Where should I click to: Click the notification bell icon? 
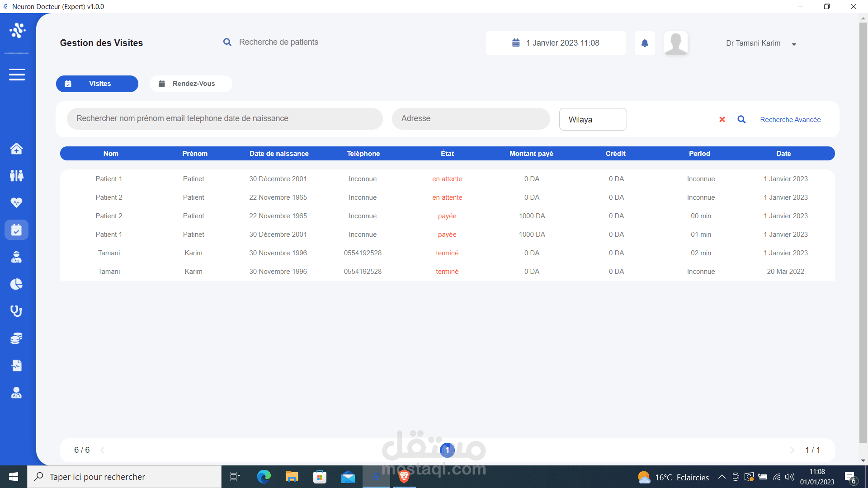coord(645,43)
